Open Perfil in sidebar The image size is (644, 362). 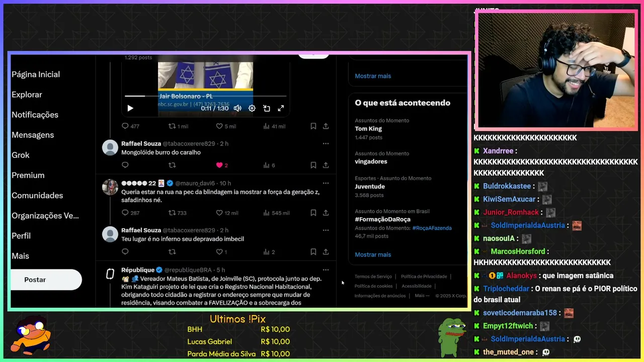coord(21,236)
